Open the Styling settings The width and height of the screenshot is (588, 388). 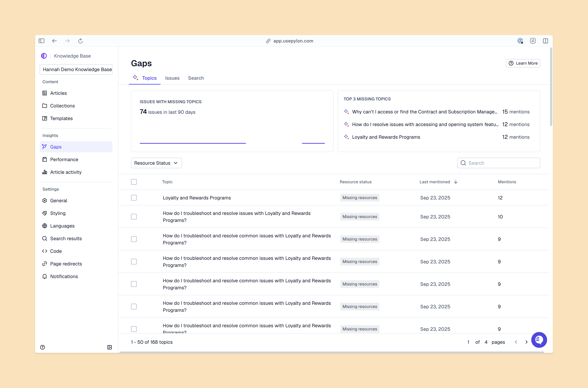(58, 213)
